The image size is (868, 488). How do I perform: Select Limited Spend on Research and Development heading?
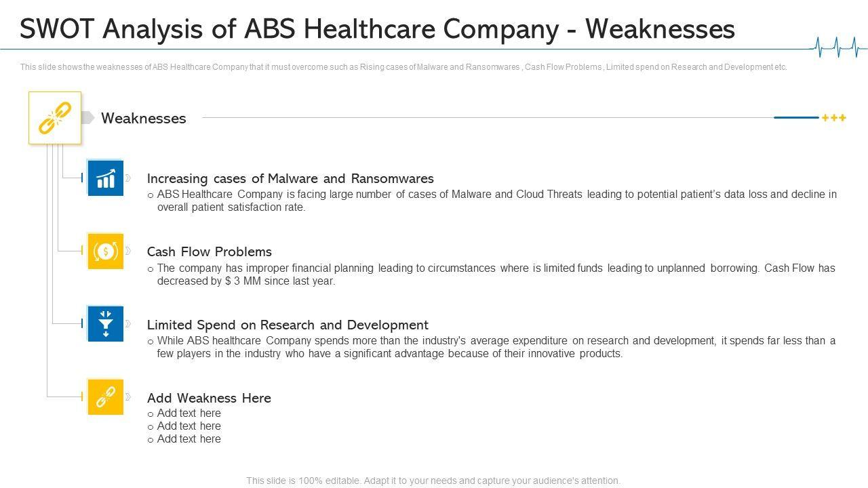pyautogui.click(x=288, y=325)
